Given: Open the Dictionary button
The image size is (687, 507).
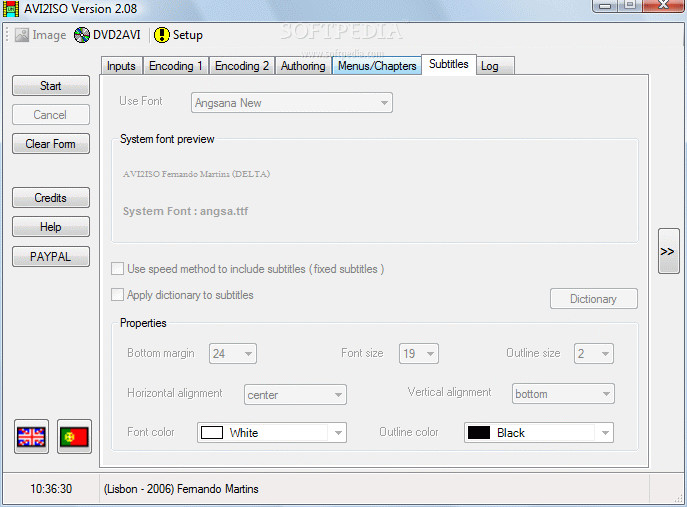Looking at the screenshot, I should pyautogui.click(x=594, y=299).
